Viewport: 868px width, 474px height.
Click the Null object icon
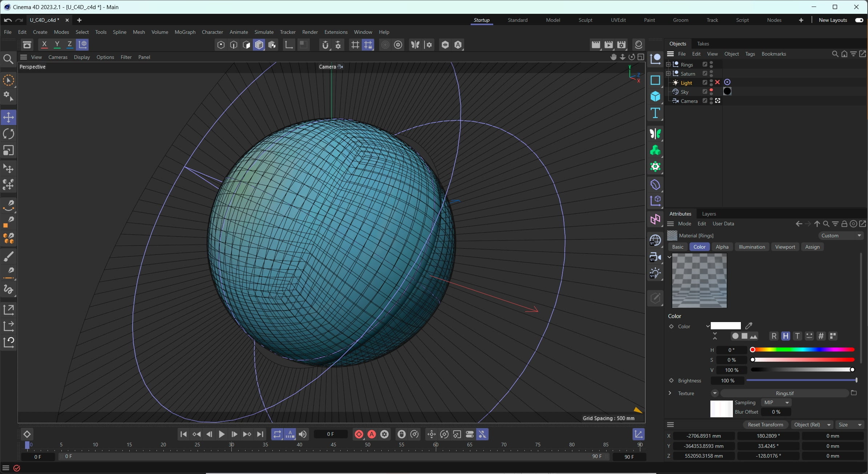click(655, 59)
